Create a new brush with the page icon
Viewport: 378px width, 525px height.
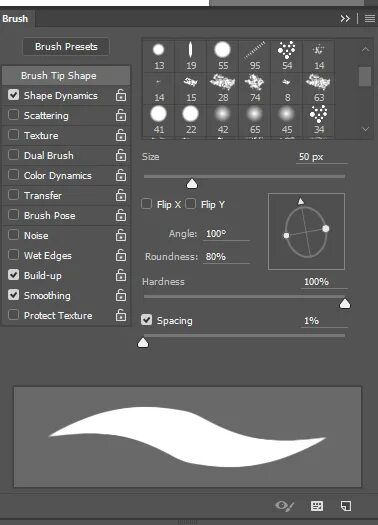346,506
